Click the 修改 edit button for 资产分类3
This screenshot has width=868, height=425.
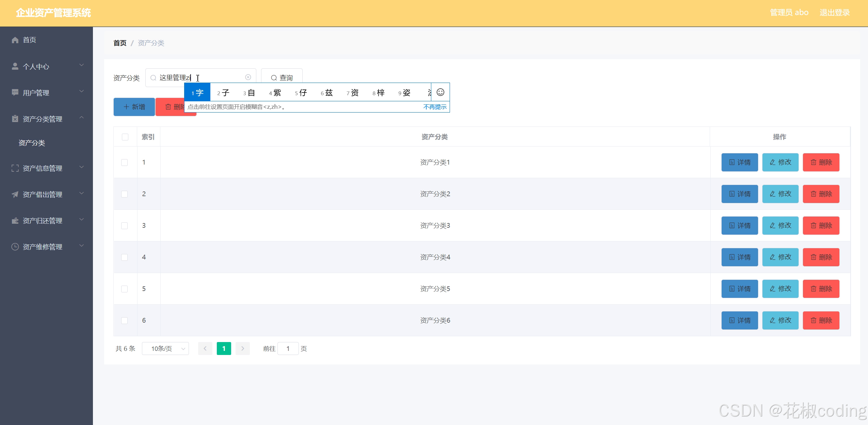pyautogui.click(x=780, y=225)
